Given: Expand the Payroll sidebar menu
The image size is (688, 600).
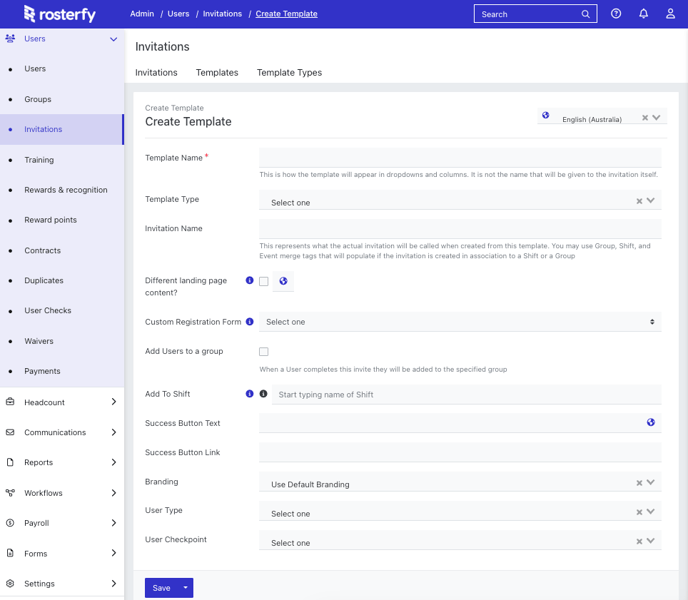Looking at the screenshot, I should click(114, 523).
